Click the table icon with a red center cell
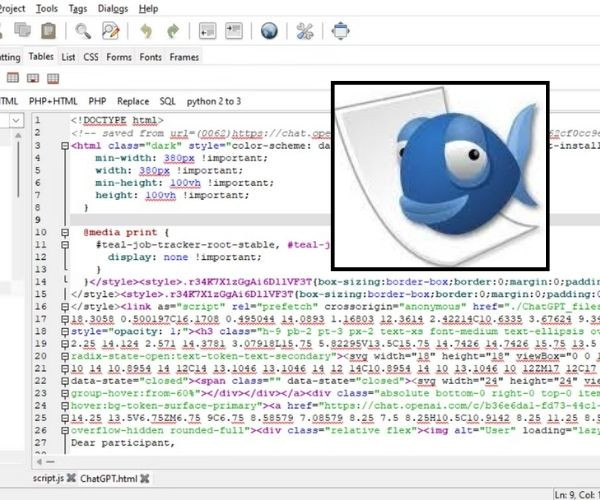Screen dimensions: 600x500 click(x=33, y=78)
